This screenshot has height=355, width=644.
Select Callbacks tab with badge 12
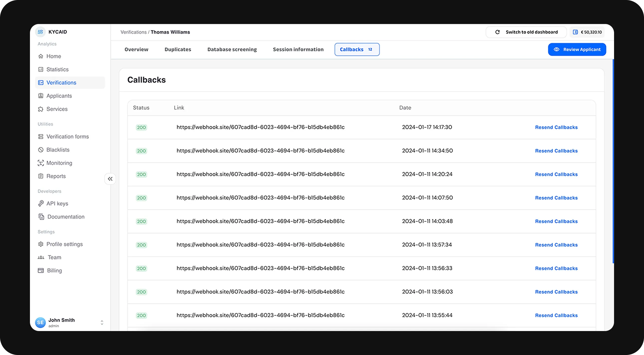point(356,49)
